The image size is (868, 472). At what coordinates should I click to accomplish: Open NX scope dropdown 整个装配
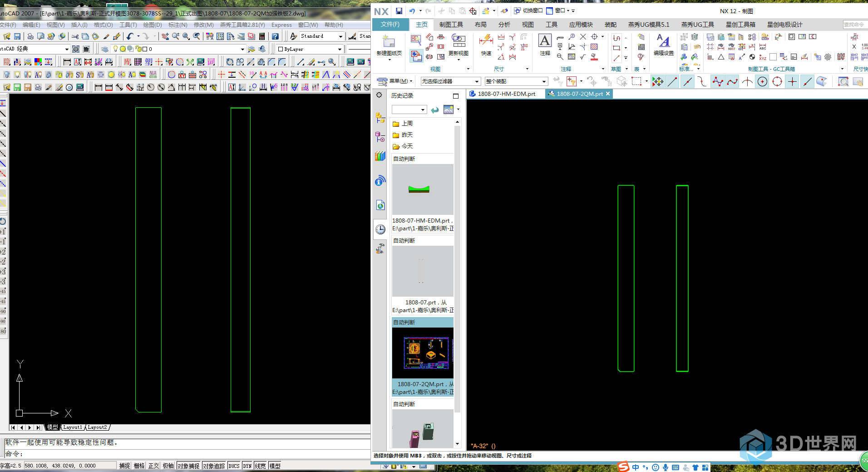coord(516,81)
